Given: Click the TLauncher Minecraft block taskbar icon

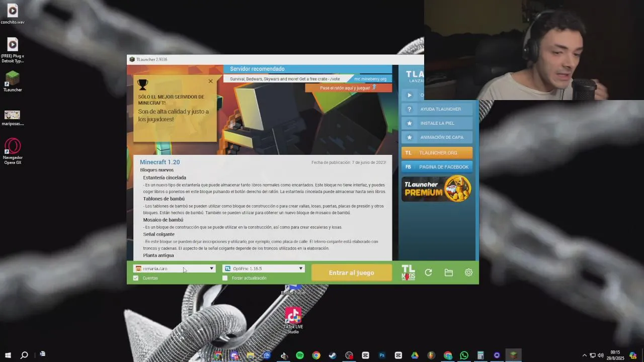Looking at the screenshot, I should coord(513,355).
